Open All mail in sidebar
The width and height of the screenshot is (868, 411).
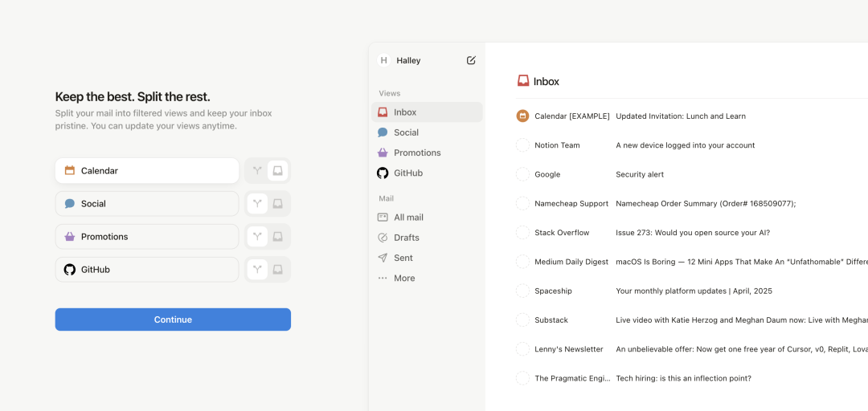click(x=427, y=218)
